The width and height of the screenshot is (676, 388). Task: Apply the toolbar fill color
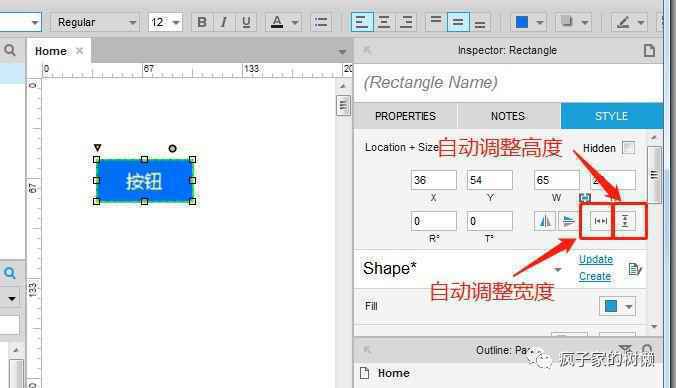tap(522, 22)
